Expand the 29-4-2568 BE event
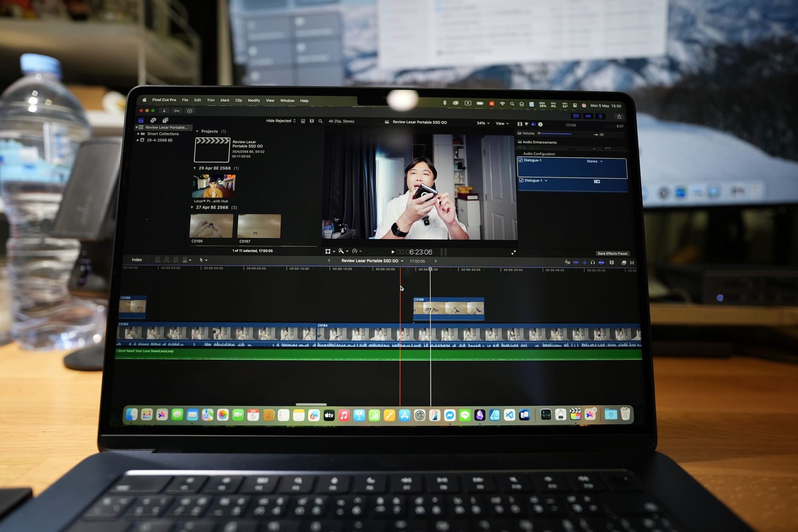Screen dimensions: 798x532 point(138,140)
